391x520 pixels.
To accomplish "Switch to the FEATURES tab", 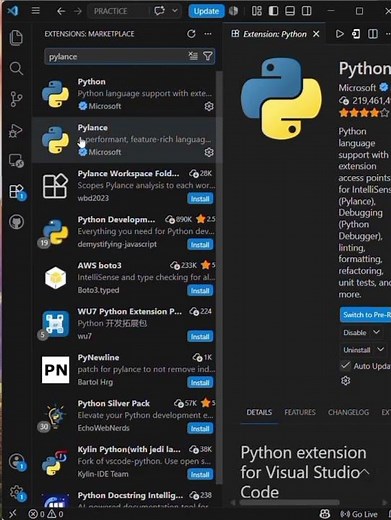I will pos(300,412).
